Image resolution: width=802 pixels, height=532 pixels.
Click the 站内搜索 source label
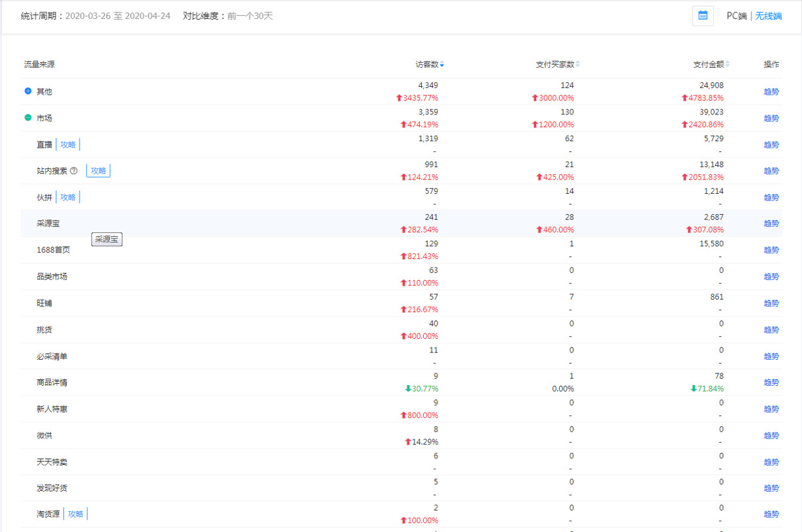(52, 171)
